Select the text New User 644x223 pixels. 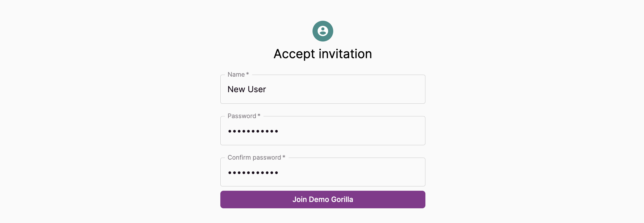(x=247, y=89)
